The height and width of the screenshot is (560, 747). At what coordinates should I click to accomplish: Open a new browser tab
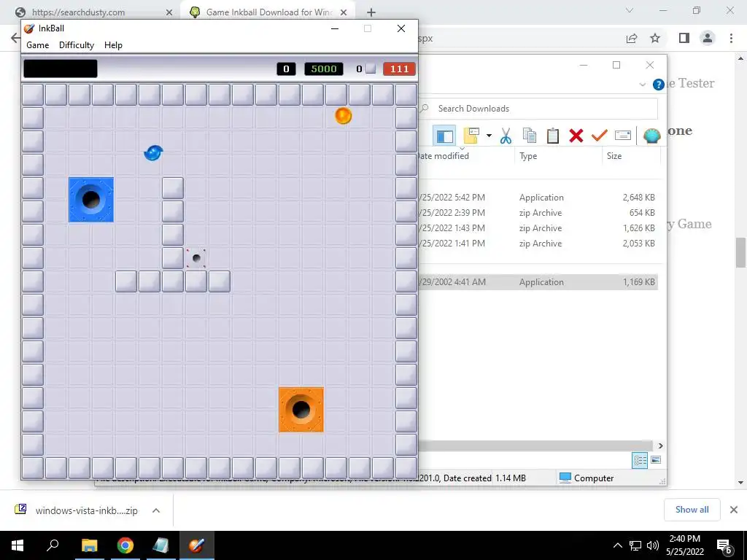371,12
